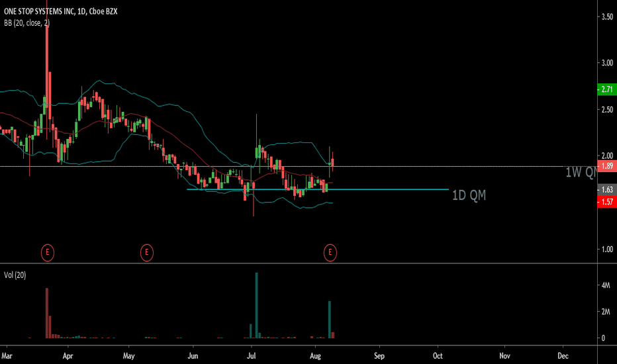
Task: Click the 1.00 price axis value
Action: point(607,249)
